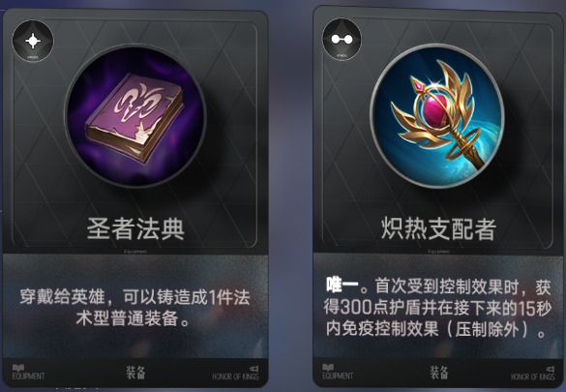Click the left card's HONOR OF KINGS logo
Image resolution: width=566 pixels, height=392 pixels.
(235, 374)
